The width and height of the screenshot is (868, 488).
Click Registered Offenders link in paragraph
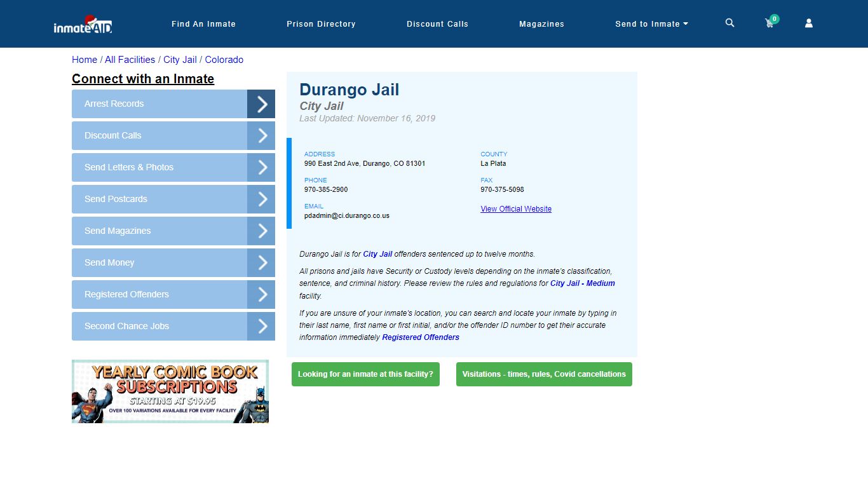[x=421, y=337]
